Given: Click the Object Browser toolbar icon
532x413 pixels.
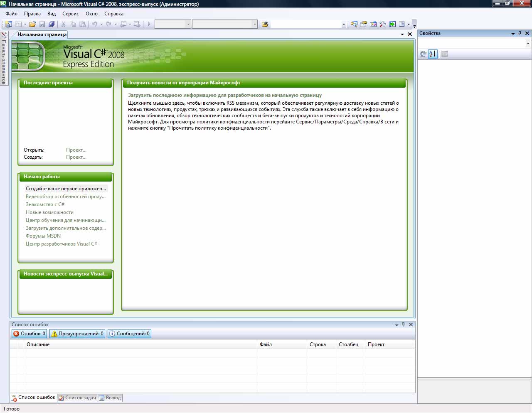Looking at the screenshot, I should pos(373,24).
